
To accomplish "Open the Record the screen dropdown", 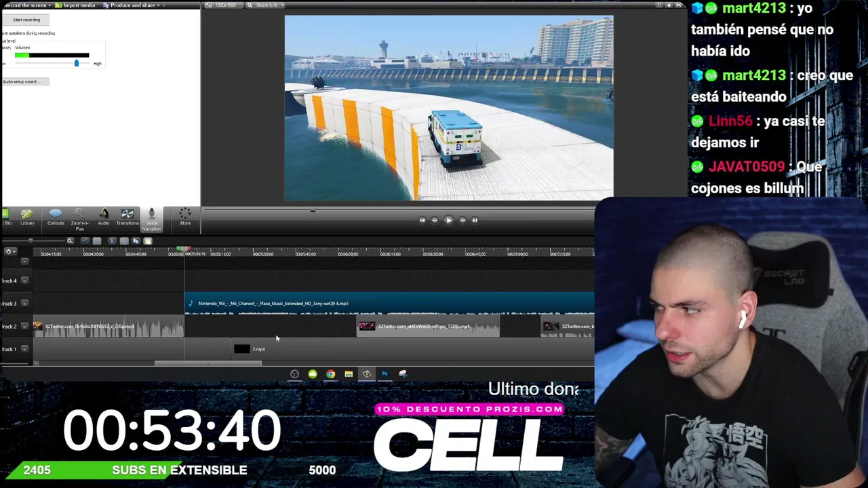I will [27, 5].
